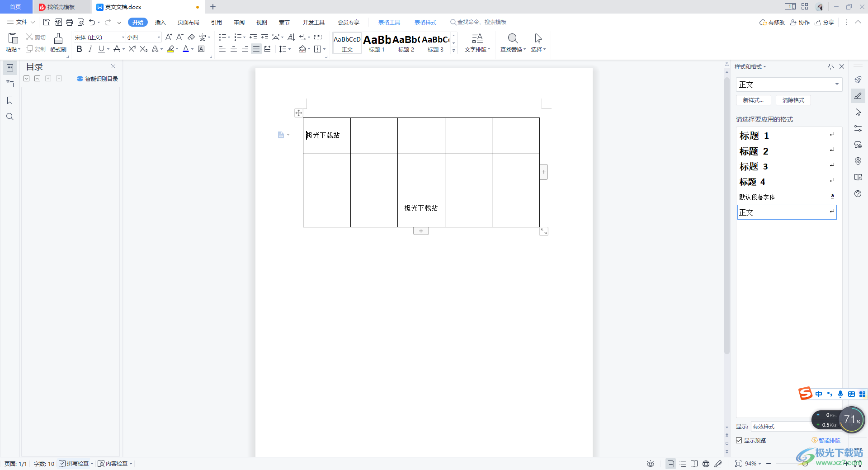868x470 pixels.
Task: Click the 协作 collaborate button
Action: tap(800, 22)
